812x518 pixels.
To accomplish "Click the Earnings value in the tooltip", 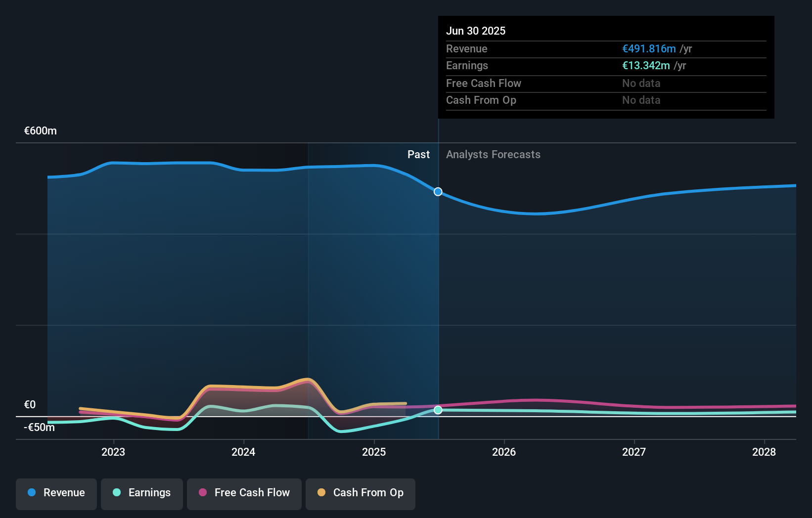I will (x=646, y=66).
